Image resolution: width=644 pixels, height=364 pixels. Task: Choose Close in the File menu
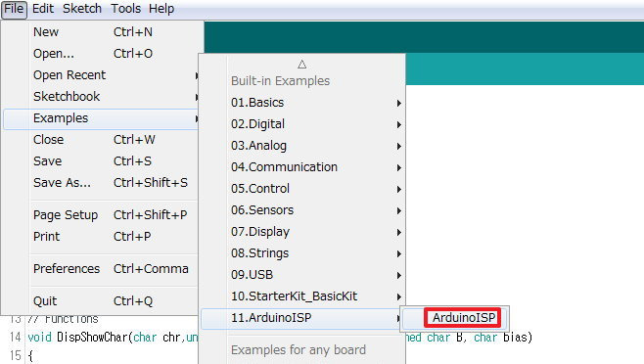coord(101,140)
